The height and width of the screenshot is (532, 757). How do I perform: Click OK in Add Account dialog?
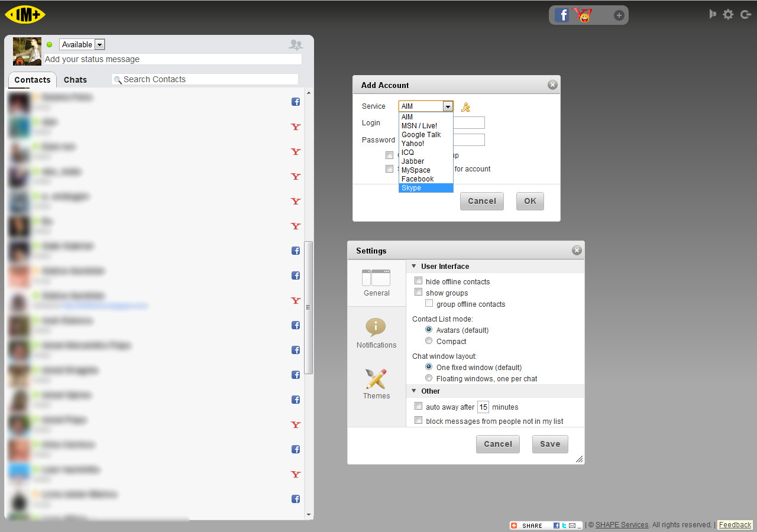tap(530, 201)
